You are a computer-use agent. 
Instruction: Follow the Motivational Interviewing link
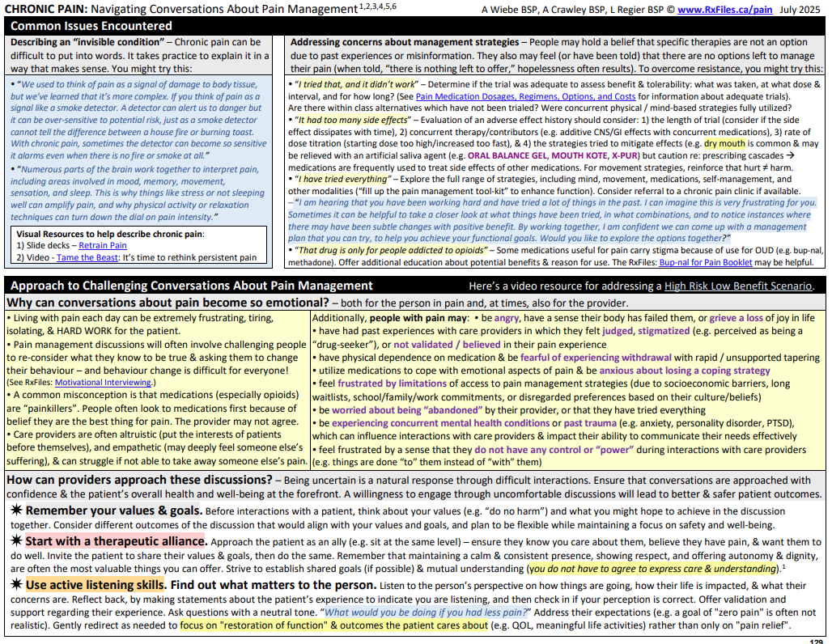pyautogui.click(x=103, y=383)
